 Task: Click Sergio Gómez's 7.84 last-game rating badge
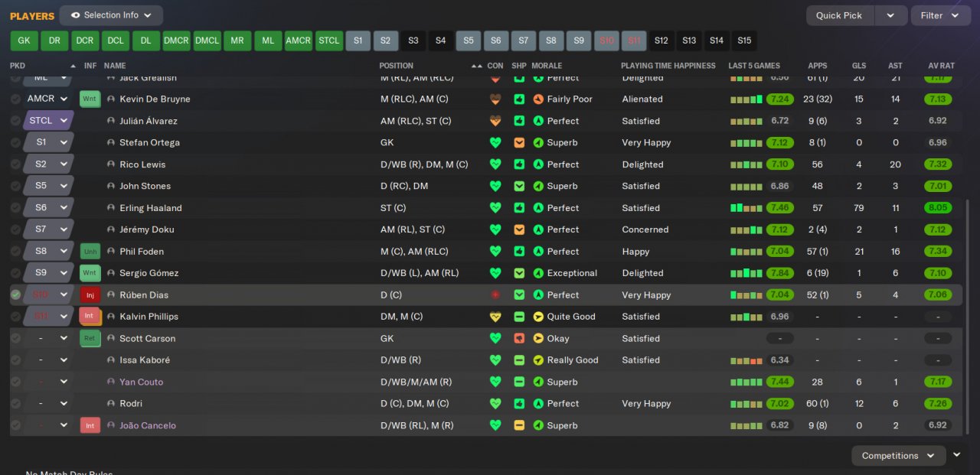pos(780,273)
